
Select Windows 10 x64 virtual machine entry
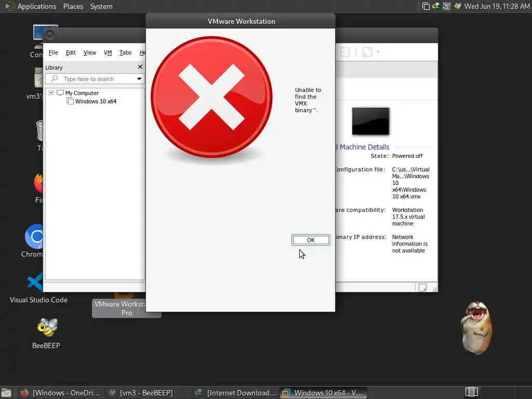coord(96,101)
